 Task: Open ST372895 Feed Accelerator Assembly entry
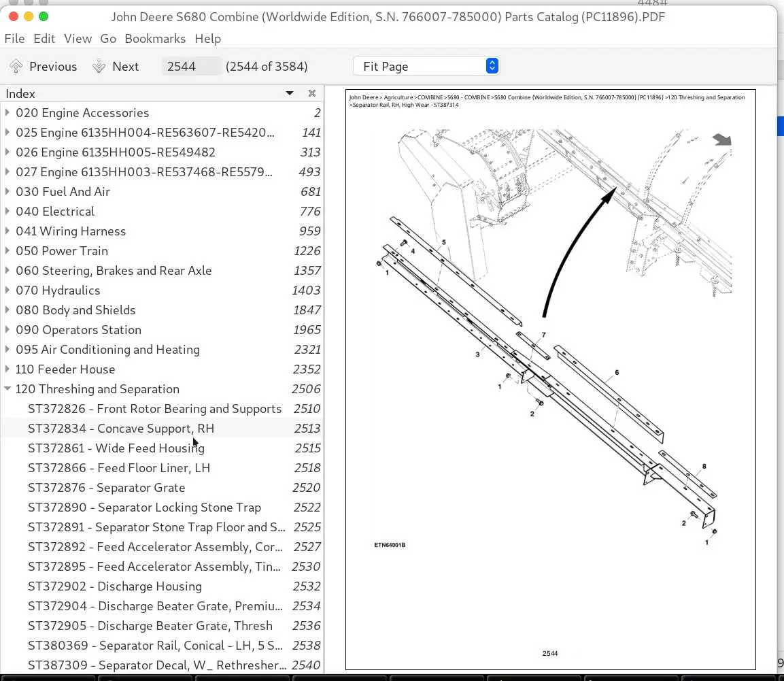162,567
